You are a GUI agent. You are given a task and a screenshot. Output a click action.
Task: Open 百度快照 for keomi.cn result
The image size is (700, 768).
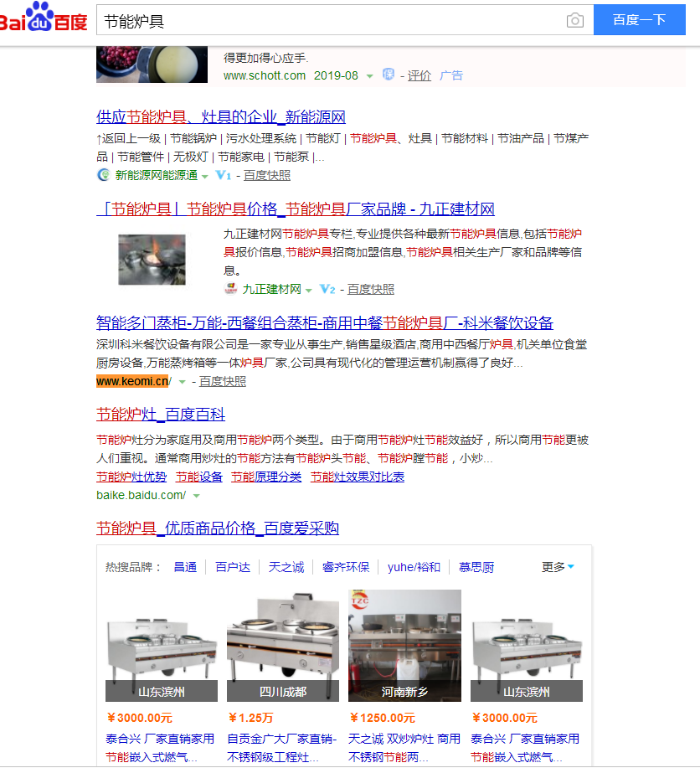tap(223, 382)
